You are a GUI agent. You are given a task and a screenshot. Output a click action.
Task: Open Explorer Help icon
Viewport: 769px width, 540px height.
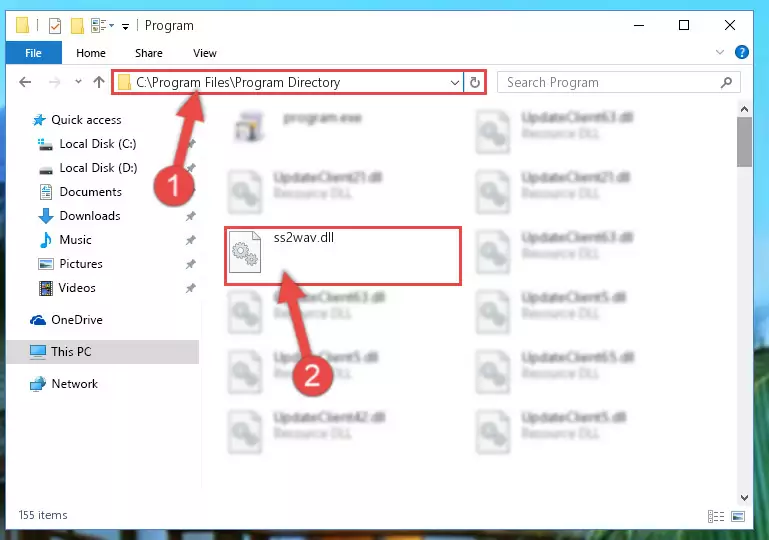[742, 52]
